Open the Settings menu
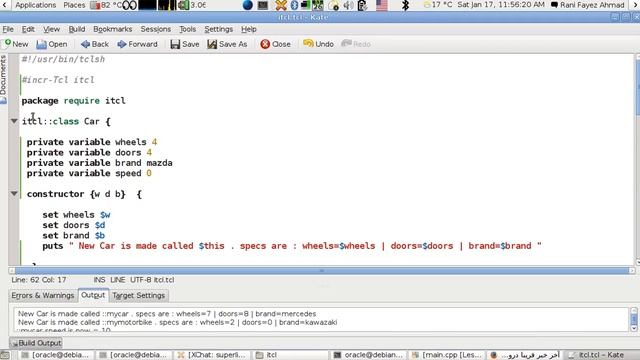This screenshot has width=640, height=360. pos(218,29)
